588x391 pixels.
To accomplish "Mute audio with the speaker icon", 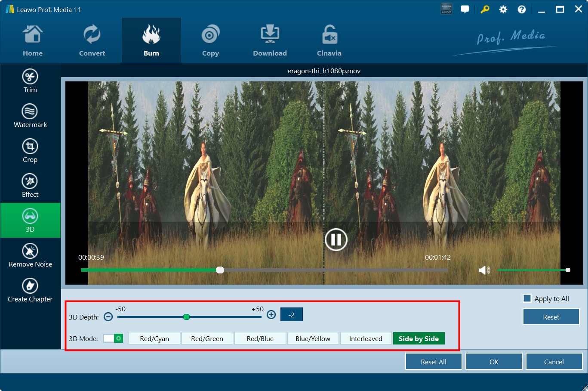I will 484,270.
